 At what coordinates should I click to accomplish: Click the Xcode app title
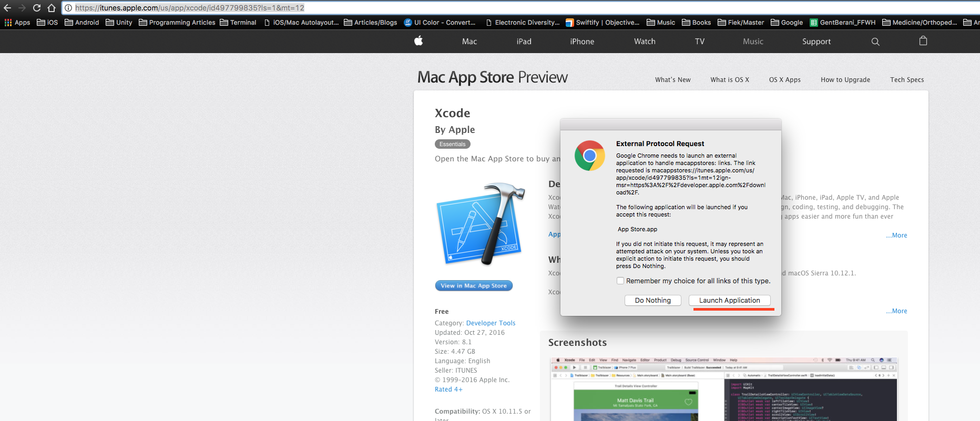tap(453, 113)
